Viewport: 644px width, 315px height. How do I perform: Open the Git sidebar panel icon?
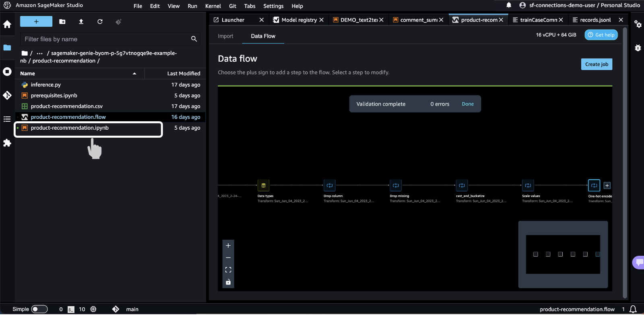7,95
